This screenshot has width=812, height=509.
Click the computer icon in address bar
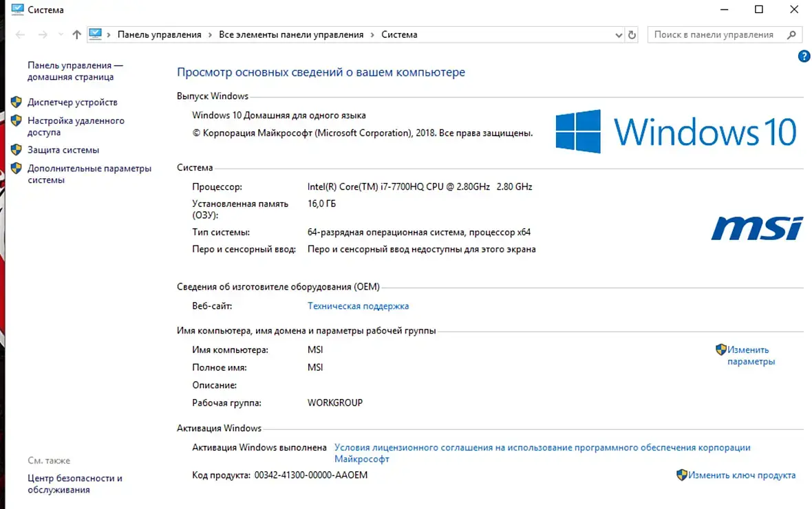96,34
